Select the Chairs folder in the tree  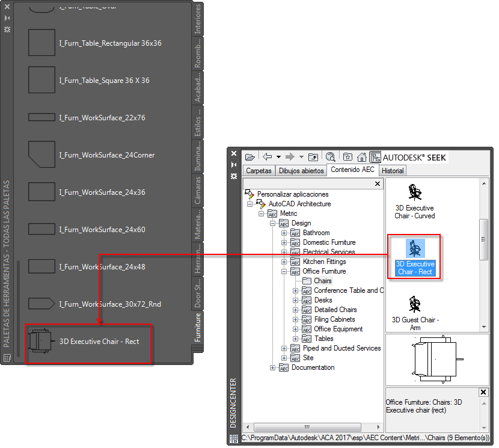[x=323, y=281]
